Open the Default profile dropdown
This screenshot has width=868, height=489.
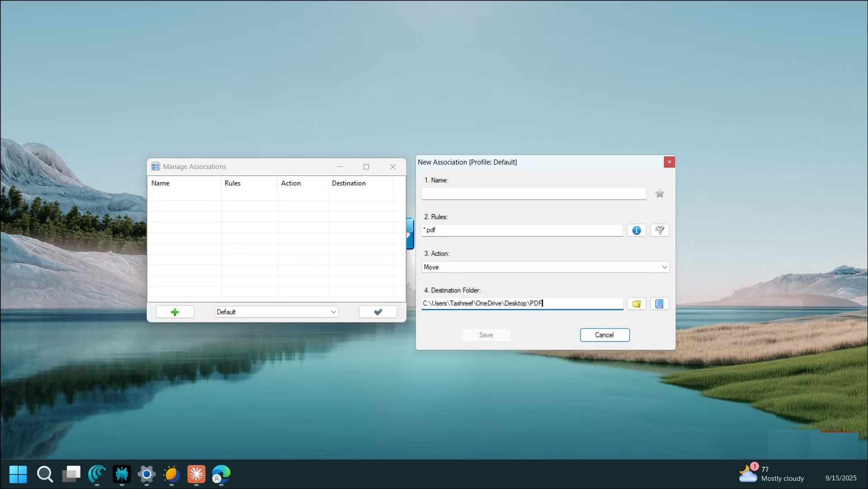point(276,312)
